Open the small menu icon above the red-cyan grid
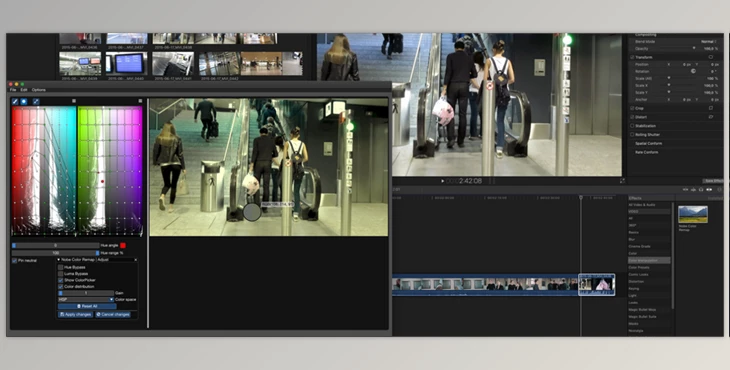Image resolution: width=730 pixels, height=370 pixels. coord(74,101)
